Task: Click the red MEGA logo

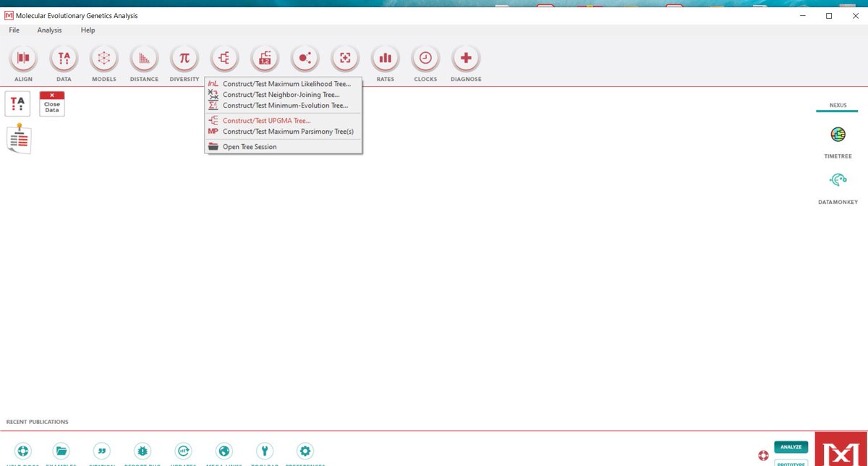Action: coord(839,449)
